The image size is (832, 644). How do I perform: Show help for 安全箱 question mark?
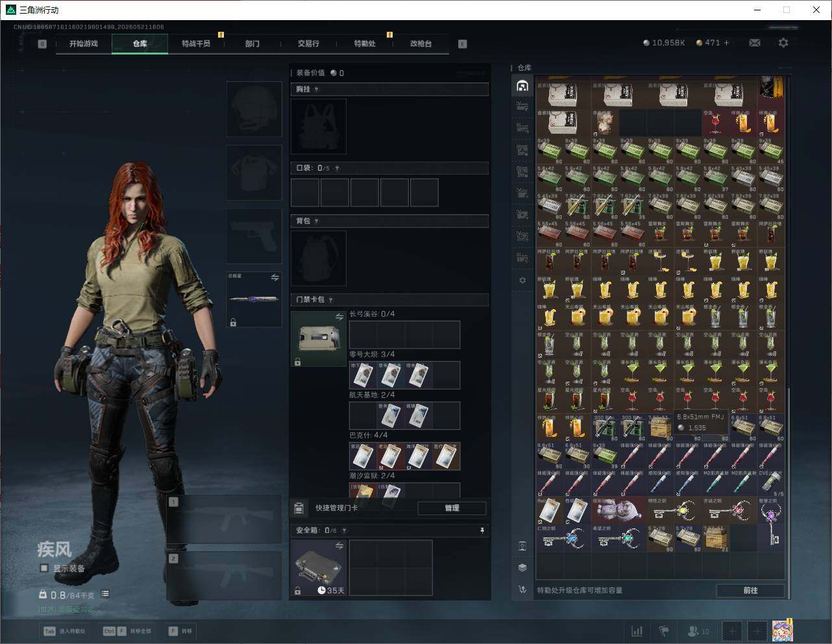point(345,530)
